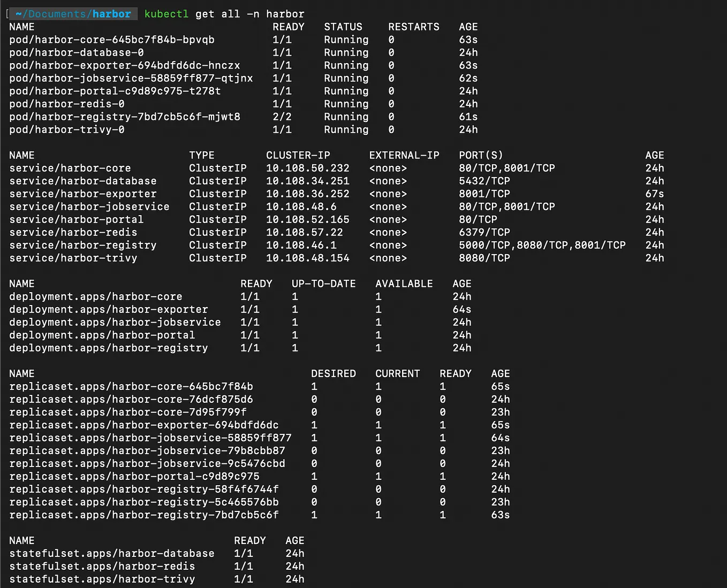Click pod/harbor-exporter-694bdfd6dc-hnczx
This screenshot has height=588, width=727.
(x=125, y=65)
